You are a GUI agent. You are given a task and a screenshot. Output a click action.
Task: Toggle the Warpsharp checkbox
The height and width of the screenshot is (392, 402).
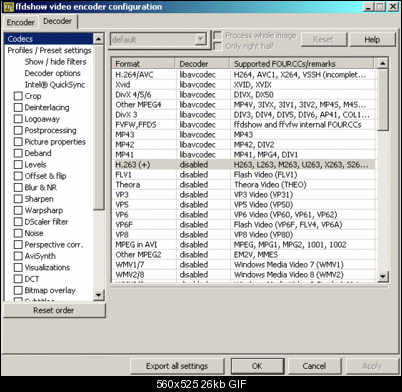pyautogui.click(x=18, y=210)
